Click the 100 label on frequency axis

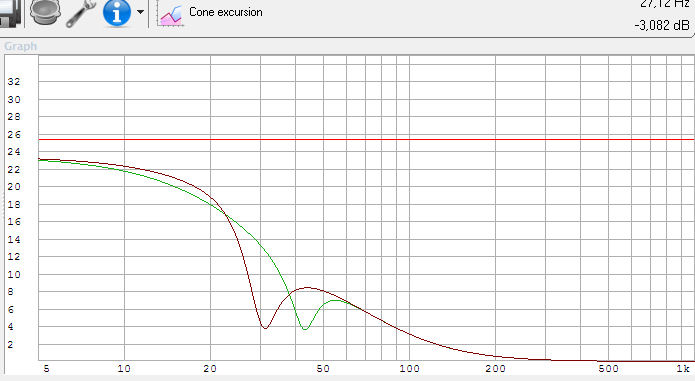pos(409,369)
